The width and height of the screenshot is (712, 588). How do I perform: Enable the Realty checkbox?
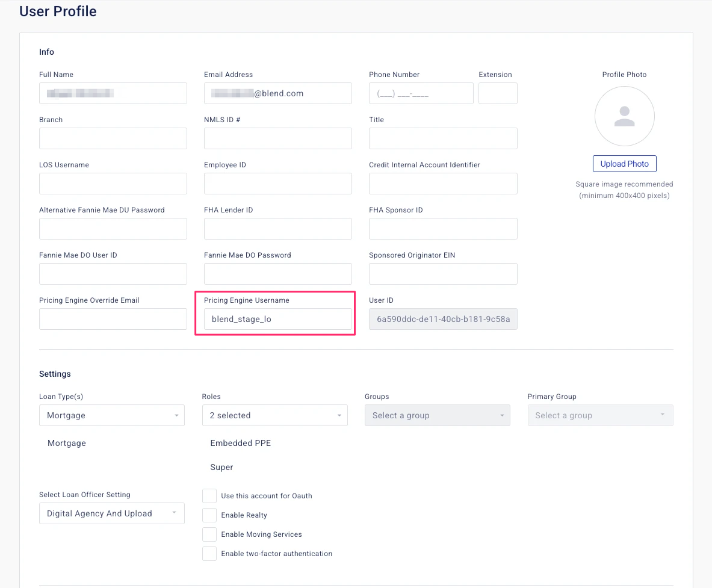click(209, 515)
